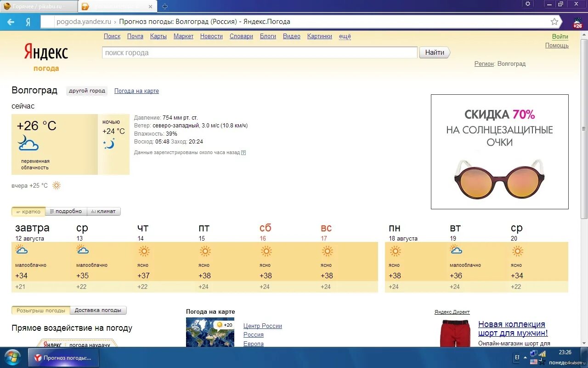Click the page vertical scrollbar
The image size is (588, 368).
pyautogui.click(x=584, y=129)
